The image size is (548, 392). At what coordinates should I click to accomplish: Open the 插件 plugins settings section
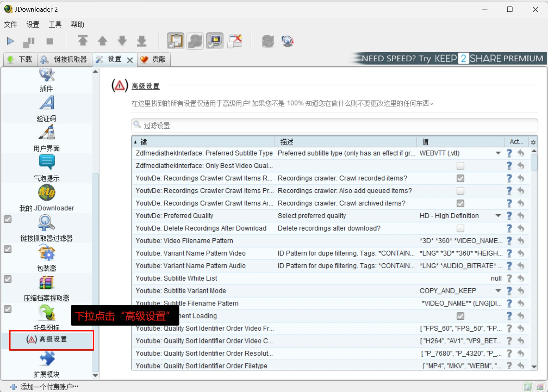click(46, 81)
